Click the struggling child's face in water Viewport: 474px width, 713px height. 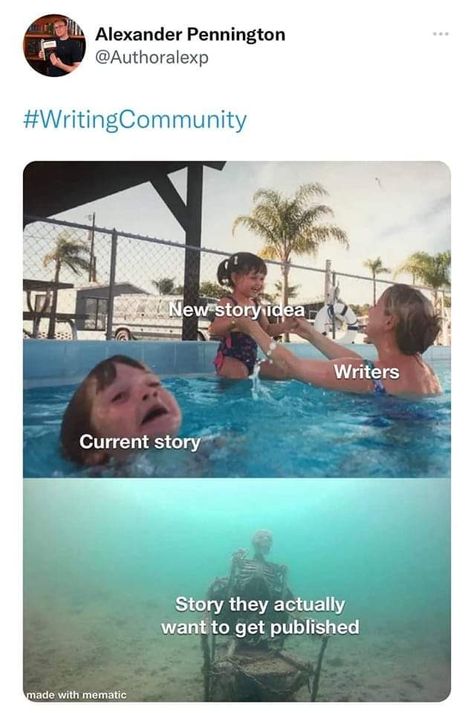[136, 398]
